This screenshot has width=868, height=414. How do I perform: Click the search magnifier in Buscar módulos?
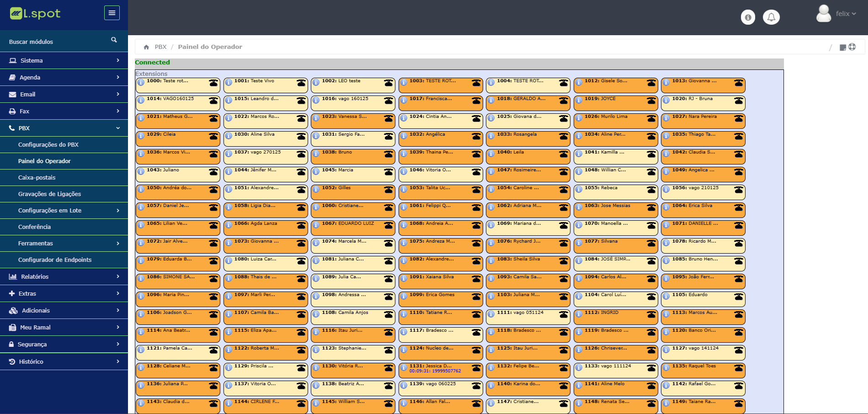pos(114,40)
